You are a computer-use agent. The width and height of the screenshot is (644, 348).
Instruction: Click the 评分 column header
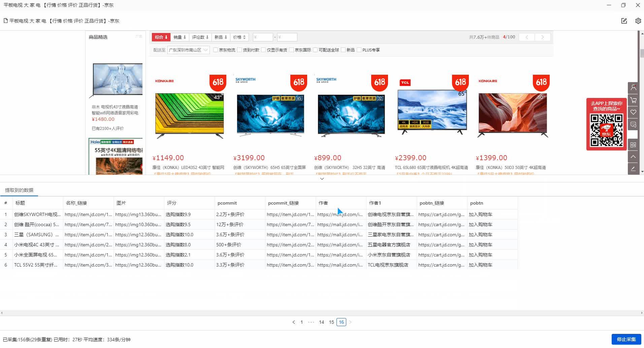coord(189,203)
